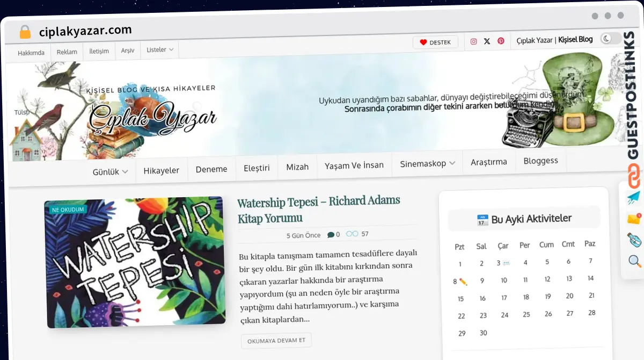Click the envelope mail sidebar icon
644x360 pixels.
[x=634, y=219]
